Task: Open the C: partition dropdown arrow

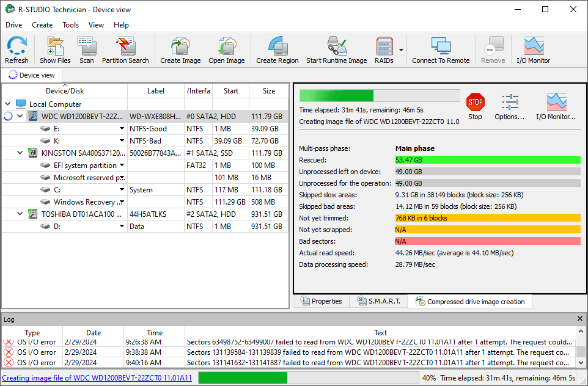Action: pyautogui.click(x=122, y=189)
